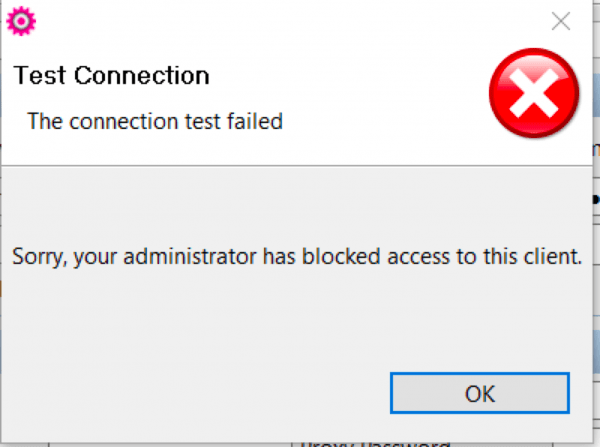
Task: Click the word Connection in the heading
Action: [142, 75]
